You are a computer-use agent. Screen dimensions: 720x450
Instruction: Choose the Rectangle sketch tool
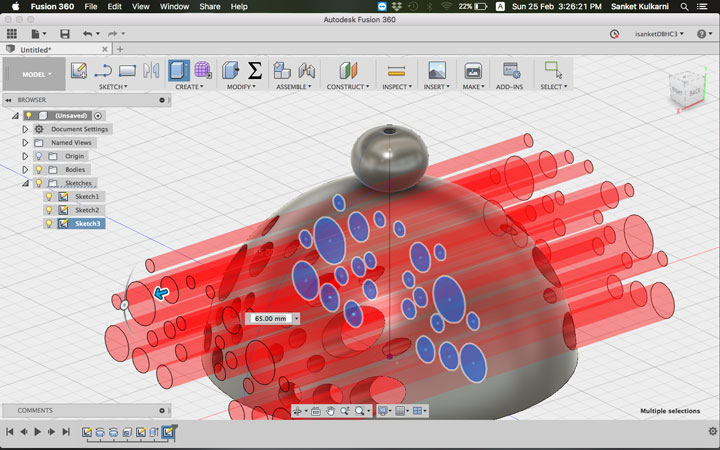point(127,70)
